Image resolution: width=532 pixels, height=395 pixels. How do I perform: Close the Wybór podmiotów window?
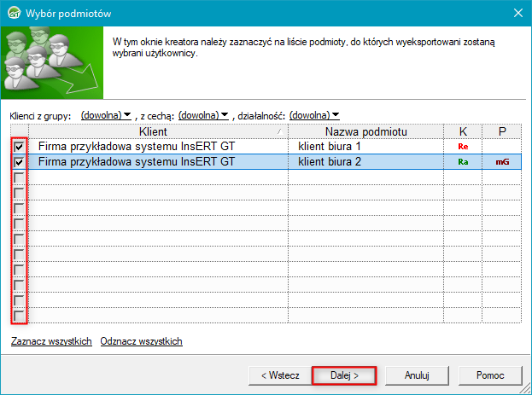518,13
